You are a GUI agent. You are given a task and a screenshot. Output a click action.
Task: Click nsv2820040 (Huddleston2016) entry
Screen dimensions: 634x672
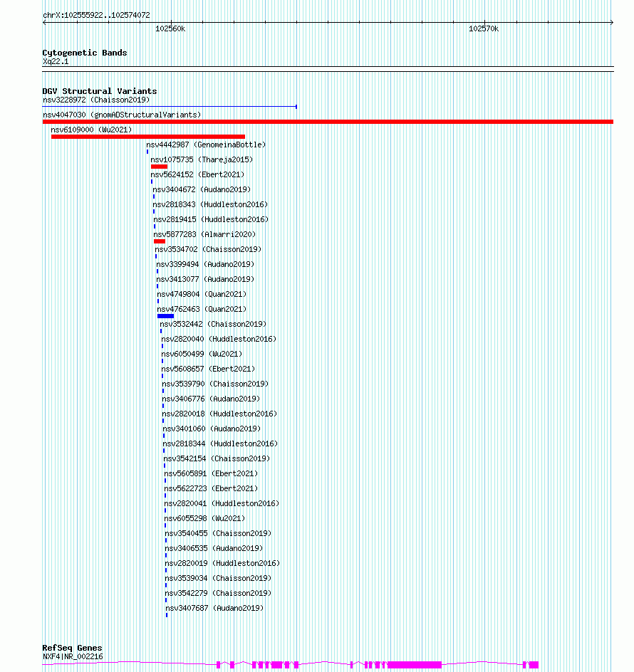click(219, 339)
